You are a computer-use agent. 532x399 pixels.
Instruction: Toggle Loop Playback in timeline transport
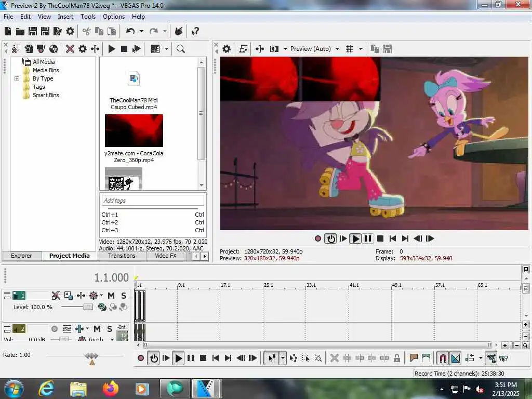[154, 358]
